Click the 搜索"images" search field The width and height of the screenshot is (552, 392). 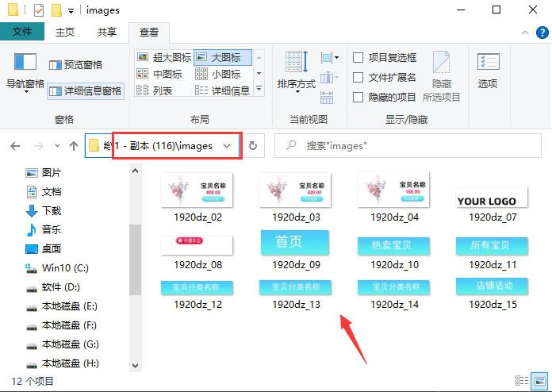[x=408, y=146]
